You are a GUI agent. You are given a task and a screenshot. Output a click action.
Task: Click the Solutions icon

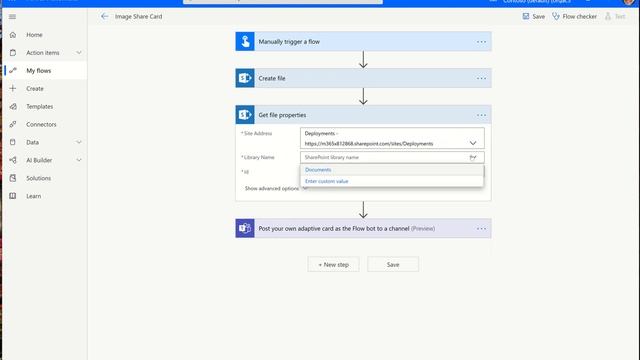pyautogui.click(x=13, y=178)
